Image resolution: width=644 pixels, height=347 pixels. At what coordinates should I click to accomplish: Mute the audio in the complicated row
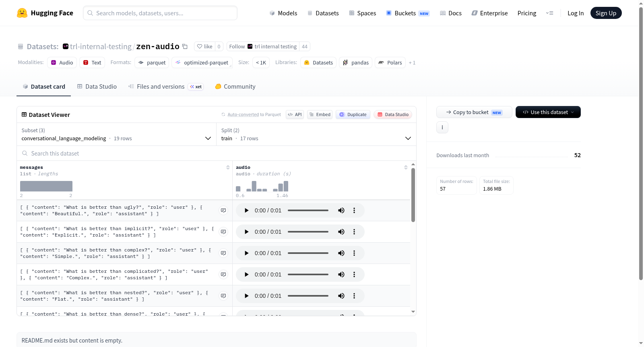pos(341,274)
